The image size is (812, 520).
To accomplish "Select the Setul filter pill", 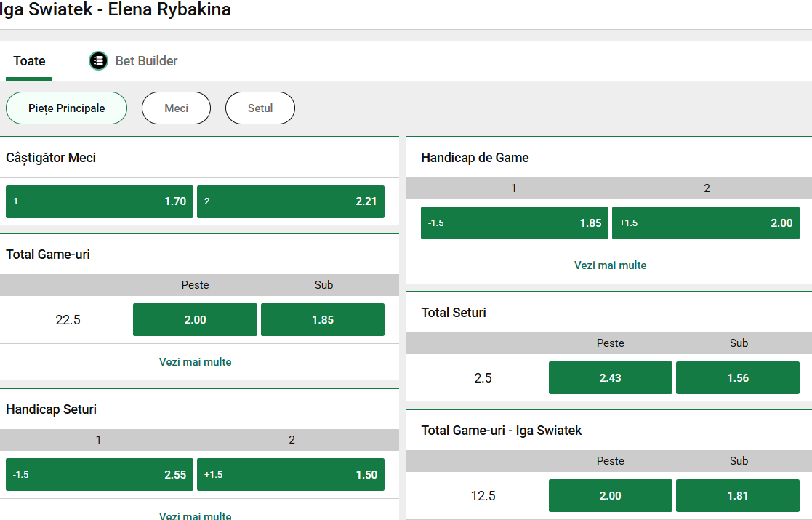I will (x=260, y=108).
